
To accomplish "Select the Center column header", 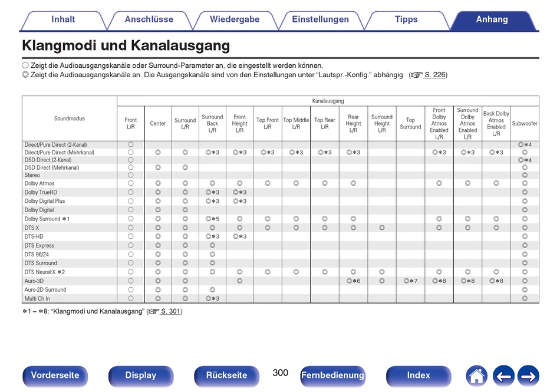I will pyautogui.click(x=158, y=124).
